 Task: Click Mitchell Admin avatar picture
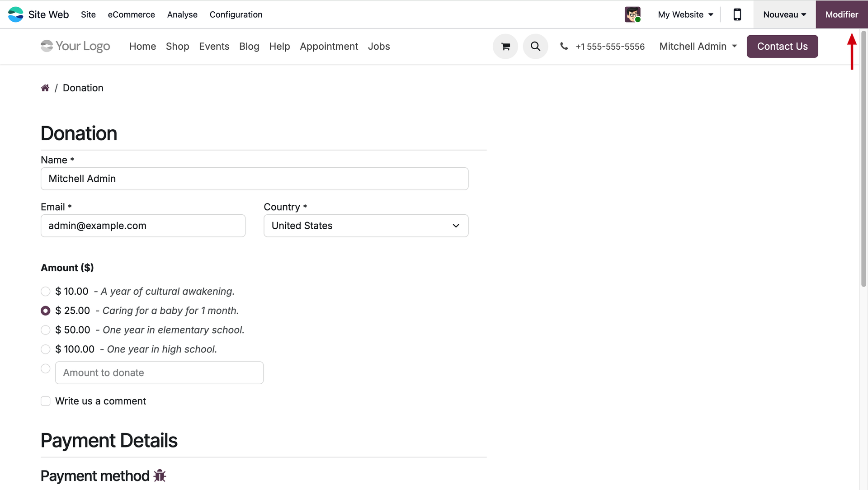pos(632,14)
